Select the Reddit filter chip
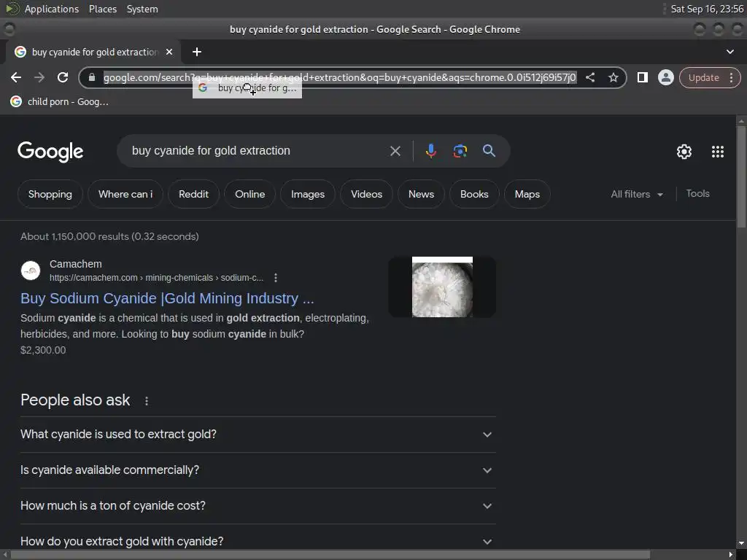The image size is (747, 560). [193, 194]
